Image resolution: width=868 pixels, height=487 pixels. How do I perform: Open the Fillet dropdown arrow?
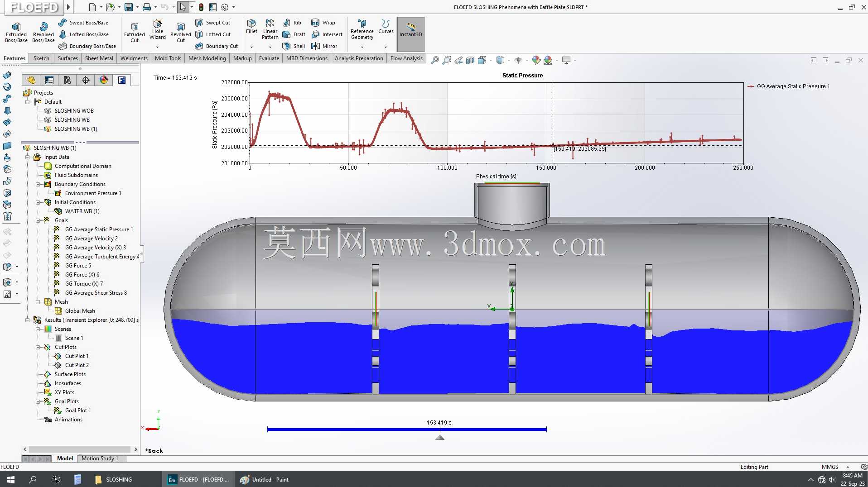(x=251, y=47)
